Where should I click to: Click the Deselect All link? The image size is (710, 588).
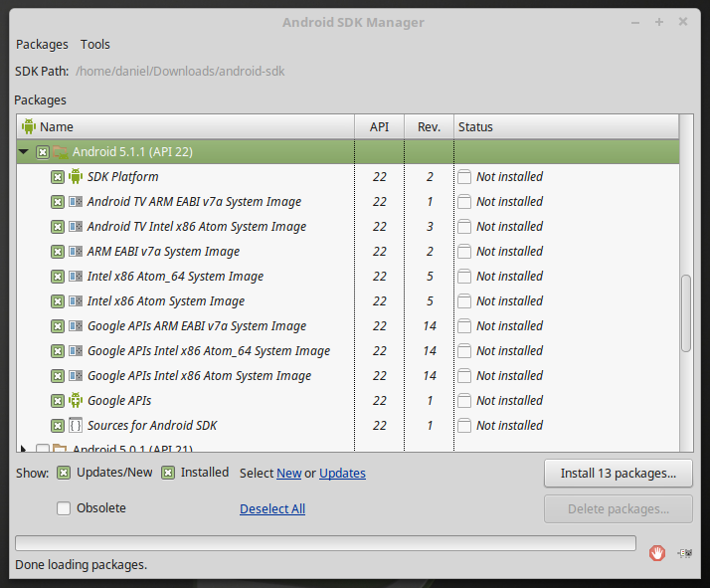(x=272, y=508)
